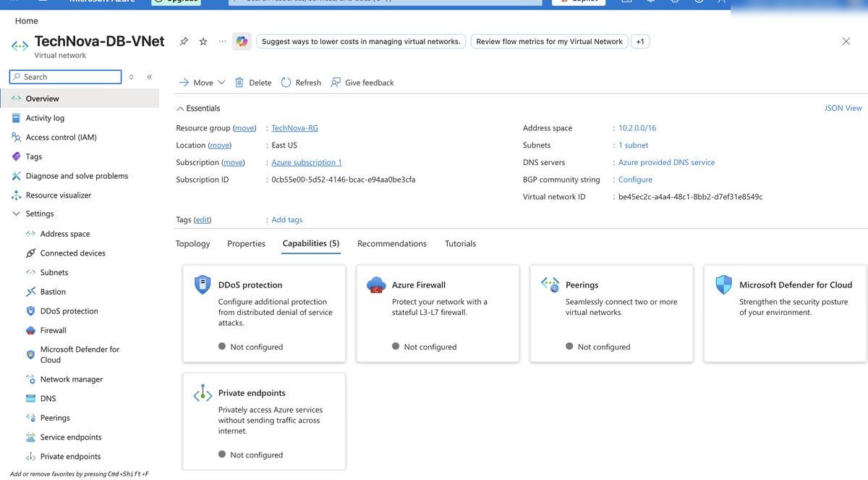Click Review flow metrics for my Virtual Network
Screen dimensions: 868x480
tap(549, 41)
